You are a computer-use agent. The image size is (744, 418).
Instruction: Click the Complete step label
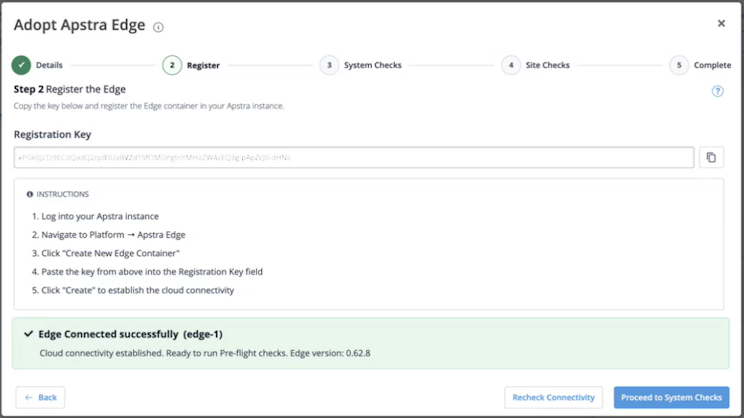point(712,65)
